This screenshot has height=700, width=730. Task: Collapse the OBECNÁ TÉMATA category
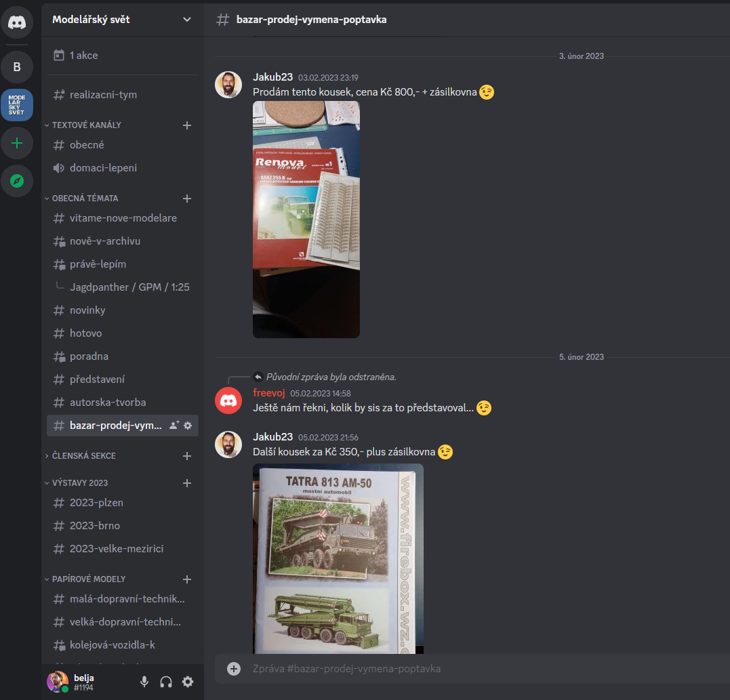81,199
